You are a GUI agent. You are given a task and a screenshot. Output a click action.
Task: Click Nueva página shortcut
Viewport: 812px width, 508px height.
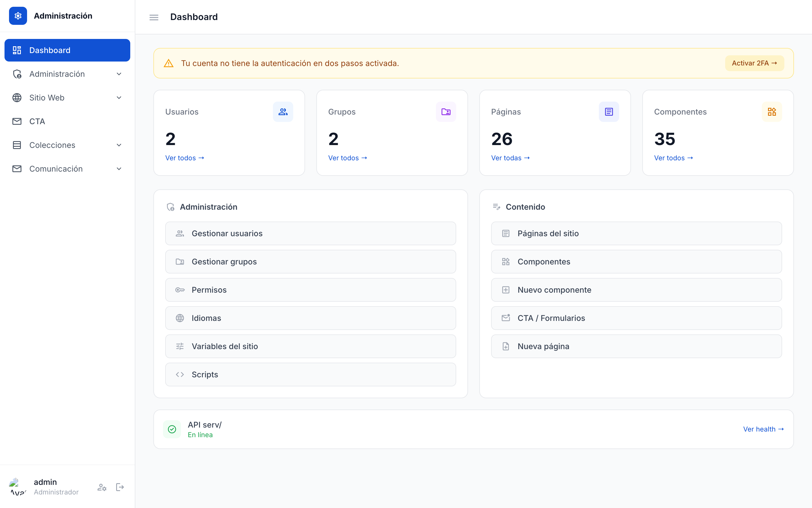(636, 346)
